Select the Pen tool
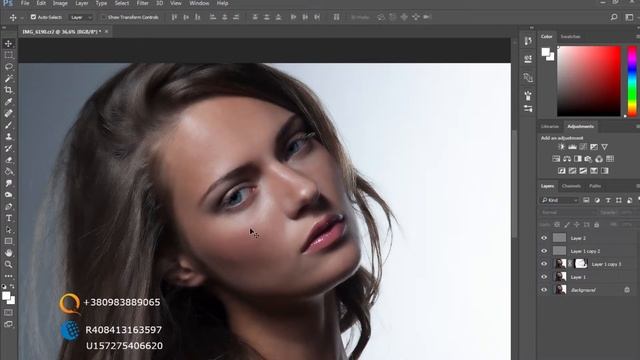Image resolution: width=640 pixels, height=360 pixels. (x=8, y=207)
